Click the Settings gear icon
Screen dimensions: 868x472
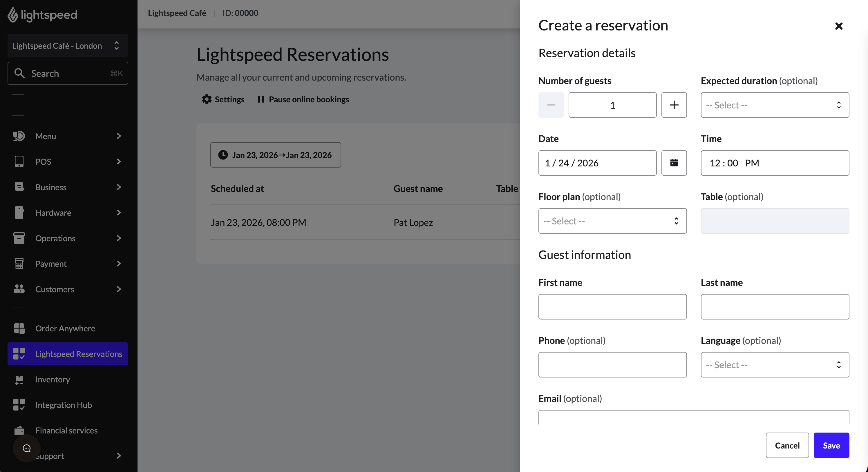tap(207, 99)
